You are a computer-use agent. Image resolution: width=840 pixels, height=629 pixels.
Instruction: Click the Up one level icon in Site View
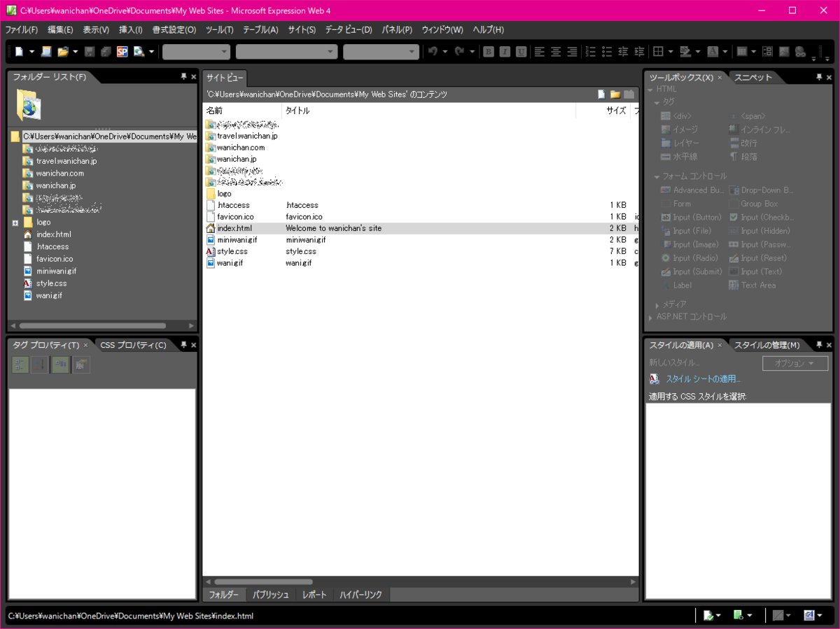629,94
